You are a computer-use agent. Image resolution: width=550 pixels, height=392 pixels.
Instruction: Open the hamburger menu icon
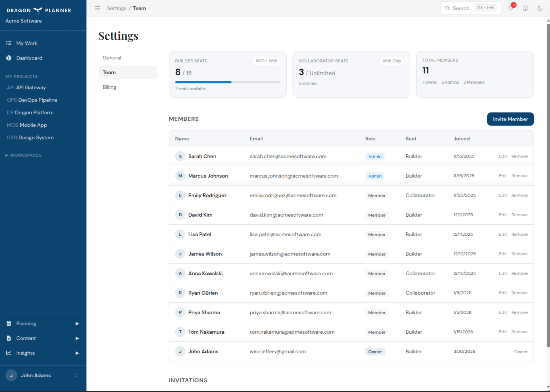pyautogui.click(x=97, y=8)
